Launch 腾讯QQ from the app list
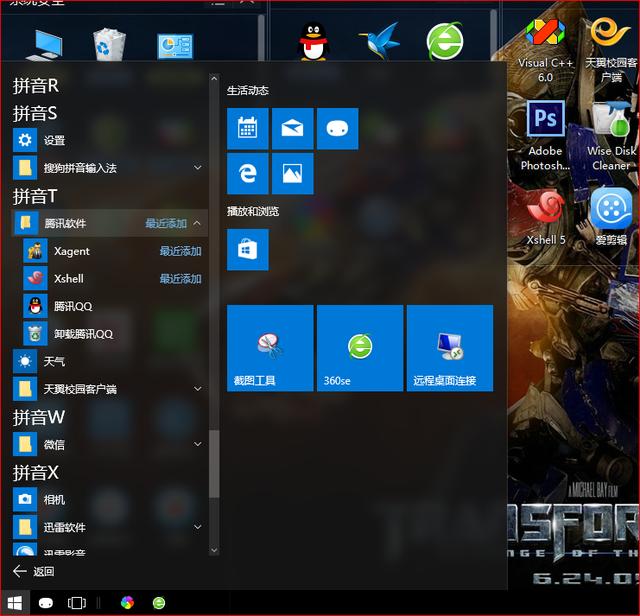Screen dimensions: 640x616 72,306
